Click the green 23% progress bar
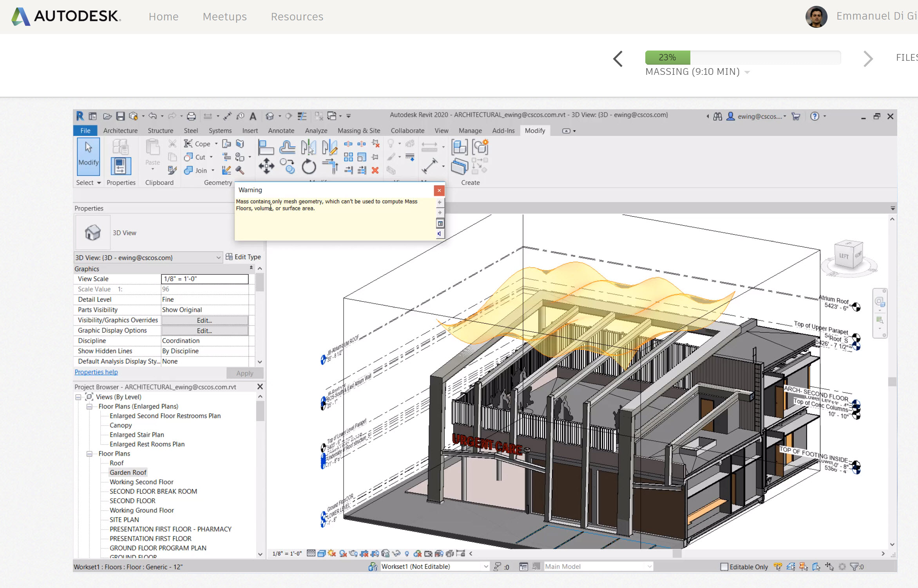The height and width of the screenshot is (588, 918). coord(667,57)
